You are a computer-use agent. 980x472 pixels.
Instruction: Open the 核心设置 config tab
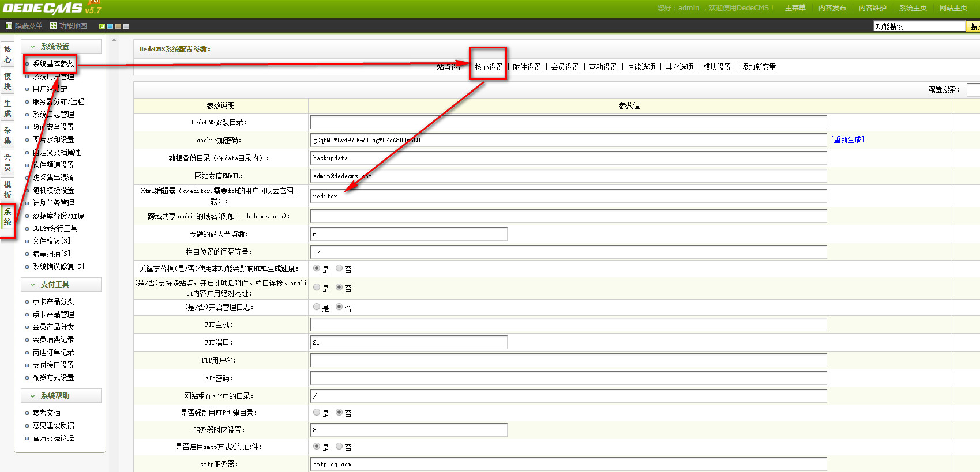click(x=489, y=67)
